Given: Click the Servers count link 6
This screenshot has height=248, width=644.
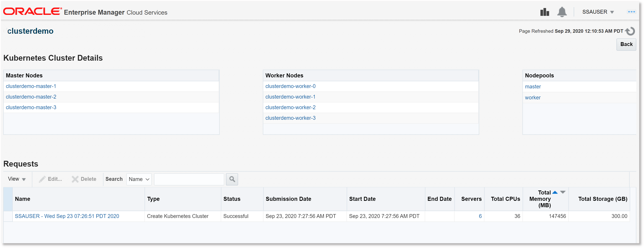Looking at the screenshot, I should click(480, 216).
